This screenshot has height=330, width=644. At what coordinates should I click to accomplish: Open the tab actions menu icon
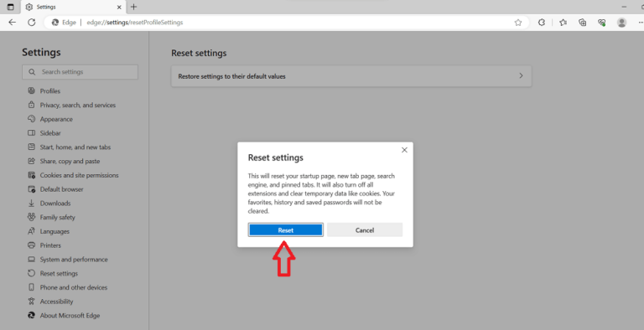pos(11,7)
